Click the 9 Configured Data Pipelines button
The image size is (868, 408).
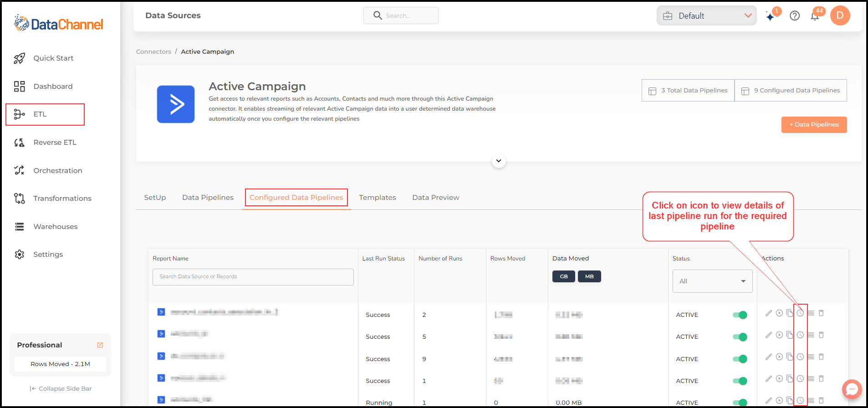(791, 91)
